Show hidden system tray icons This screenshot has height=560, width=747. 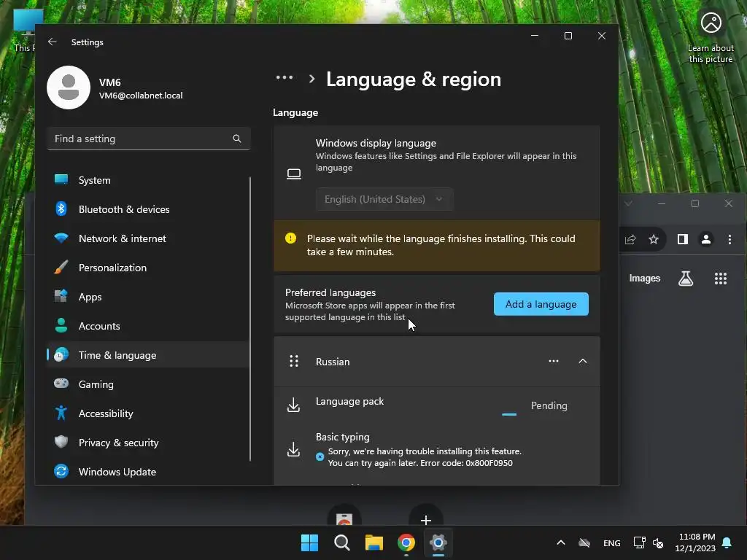click(561, 542)
